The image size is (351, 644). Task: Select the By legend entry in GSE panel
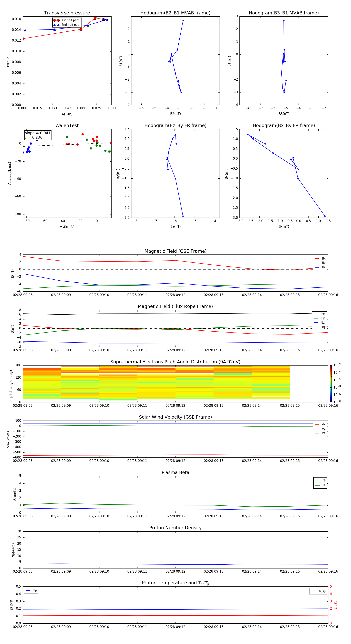pyautogui.click(x=320, y=263)
